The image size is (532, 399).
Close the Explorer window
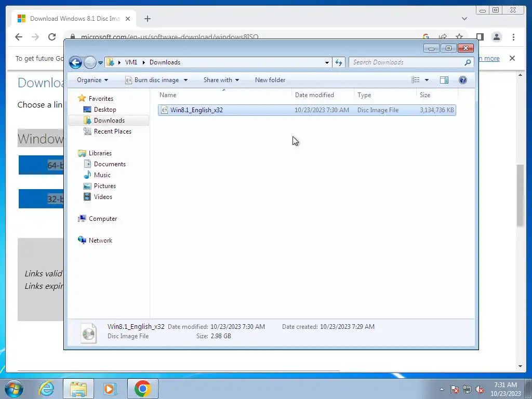coord(465,48)
